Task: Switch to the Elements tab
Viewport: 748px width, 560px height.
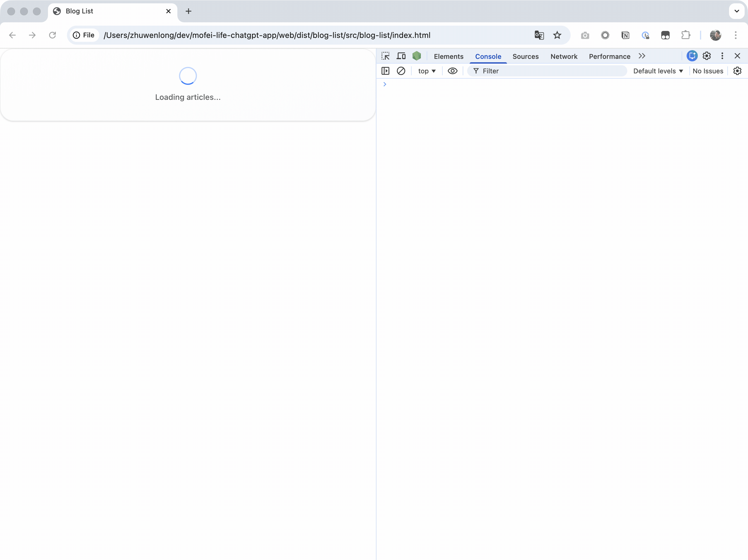Action: 448,56
